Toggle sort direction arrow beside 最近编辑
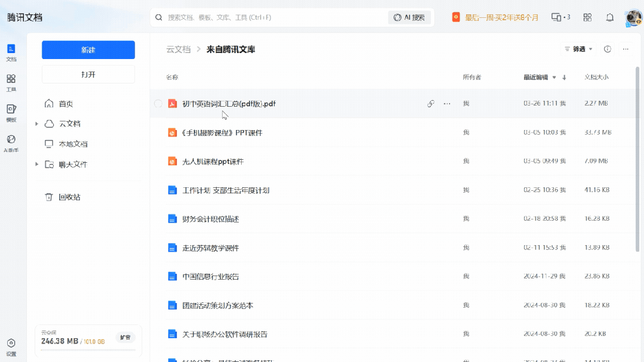Screen dimensions: 644x362 click(x=565, y=77)
